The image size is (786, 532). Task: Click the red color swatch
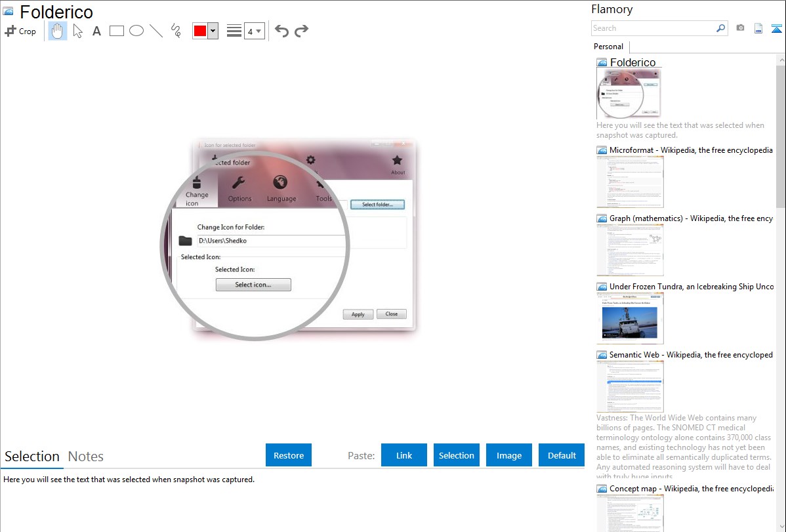(x=200, y=31)
